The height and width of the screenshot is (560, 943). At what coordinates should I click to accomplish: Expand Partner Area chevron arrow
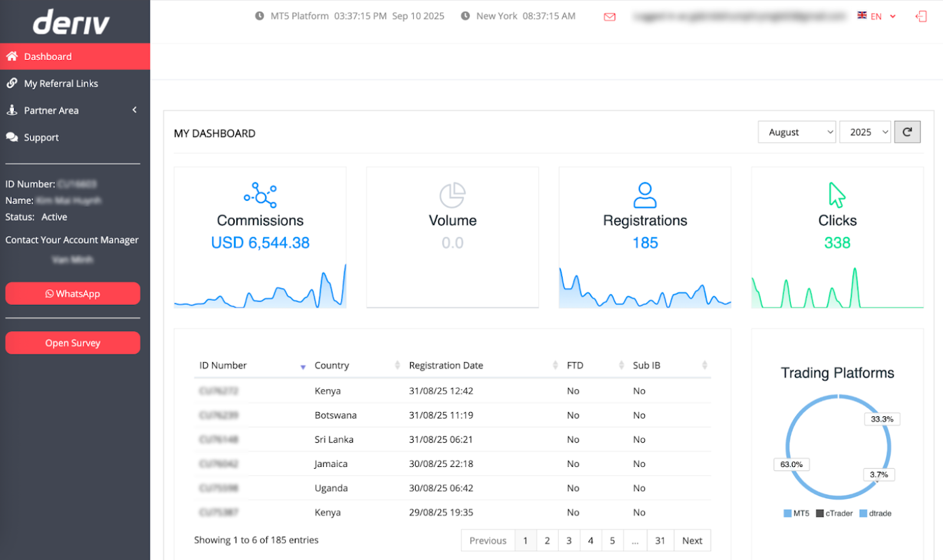coord(134,110)
